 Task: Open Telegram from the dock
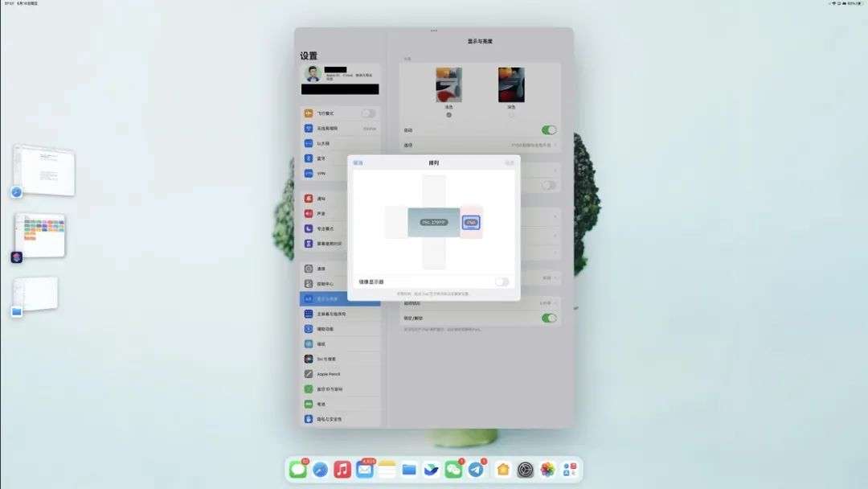click(476, 470)
